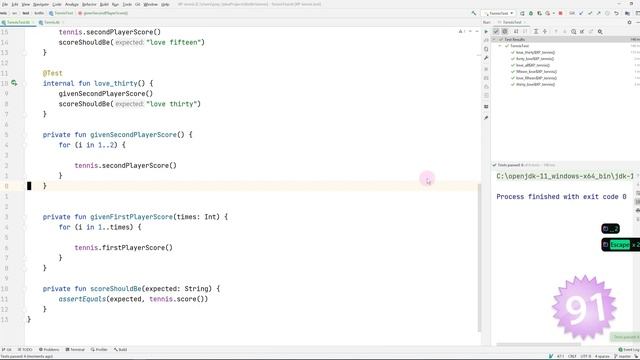Click the TennisTest run tab
The width and height of the screenshot is (640, 360).
click(x=512, y=22)
